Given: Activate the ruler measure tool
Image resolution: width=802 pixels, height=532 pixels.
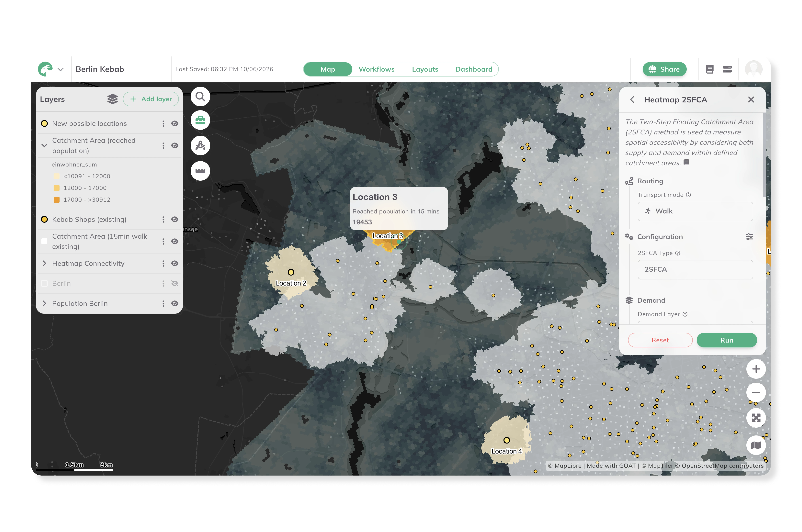Looking at the screenshot, I should (x=200, y=171).
